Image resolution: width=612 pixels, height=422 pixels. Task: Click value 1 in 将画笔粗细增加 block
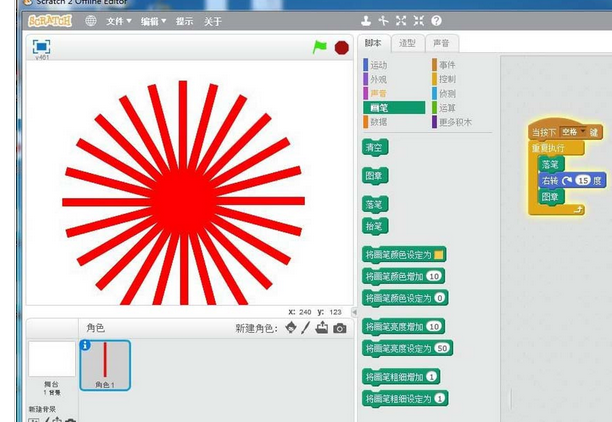431,377
